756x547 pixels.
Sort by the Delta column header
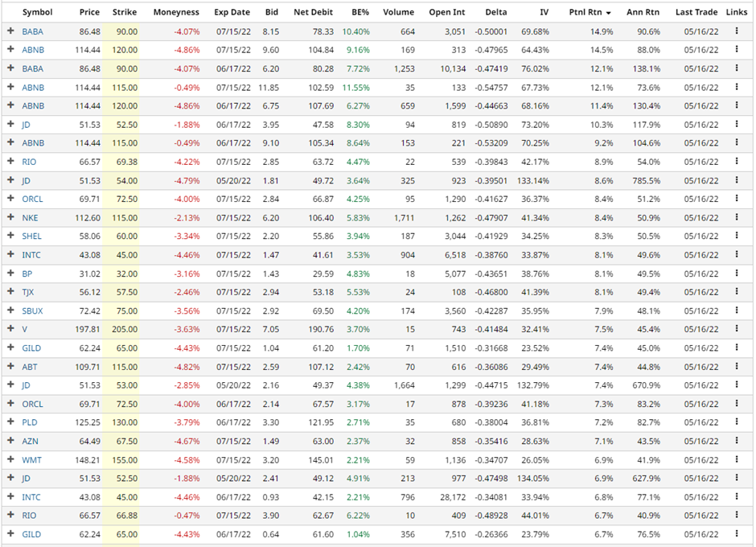pyautogui.click(x=496, y=12)
